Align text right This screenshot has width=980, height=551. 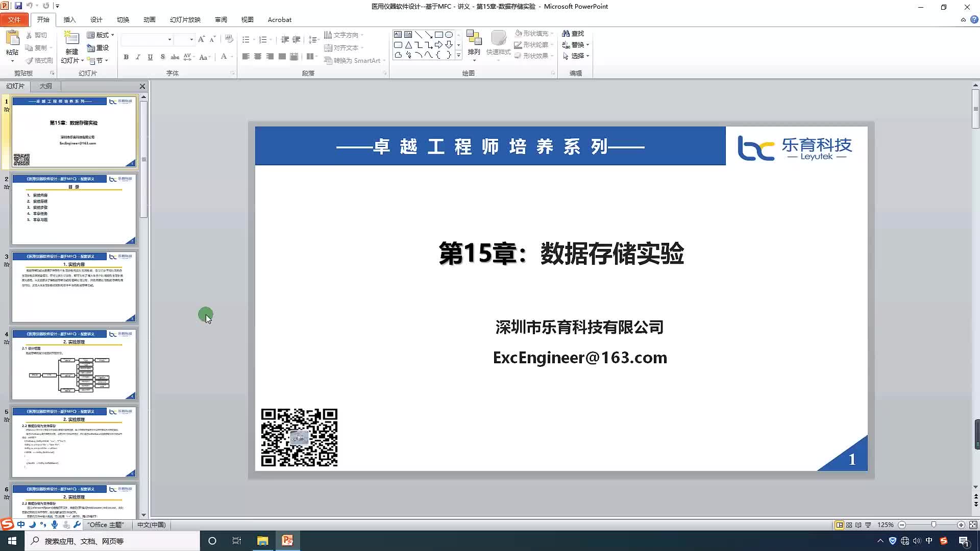click(269, 57)
